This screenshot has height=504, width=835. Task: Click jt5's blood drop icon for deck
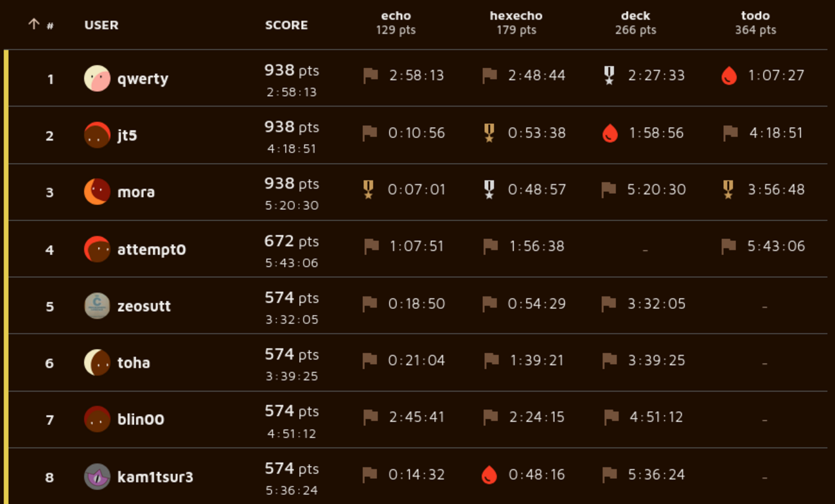[610, 134]
